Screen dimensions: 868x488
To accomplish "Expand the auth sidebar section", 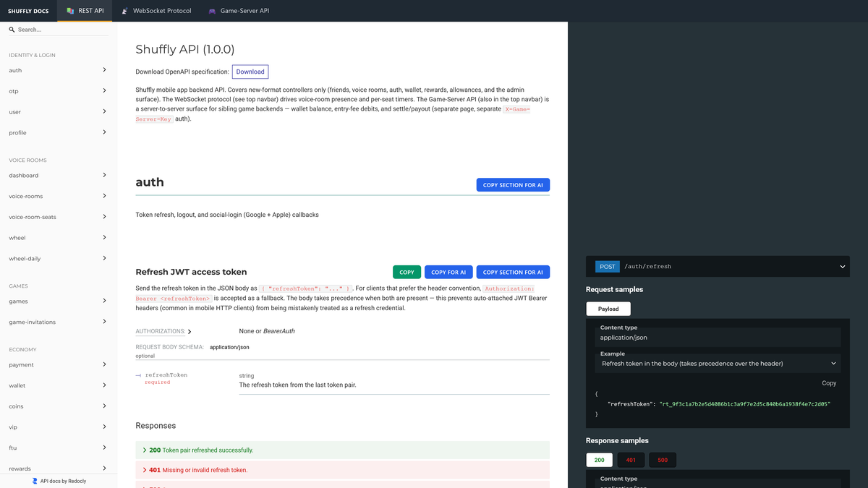I will click(x=59, y=70).
